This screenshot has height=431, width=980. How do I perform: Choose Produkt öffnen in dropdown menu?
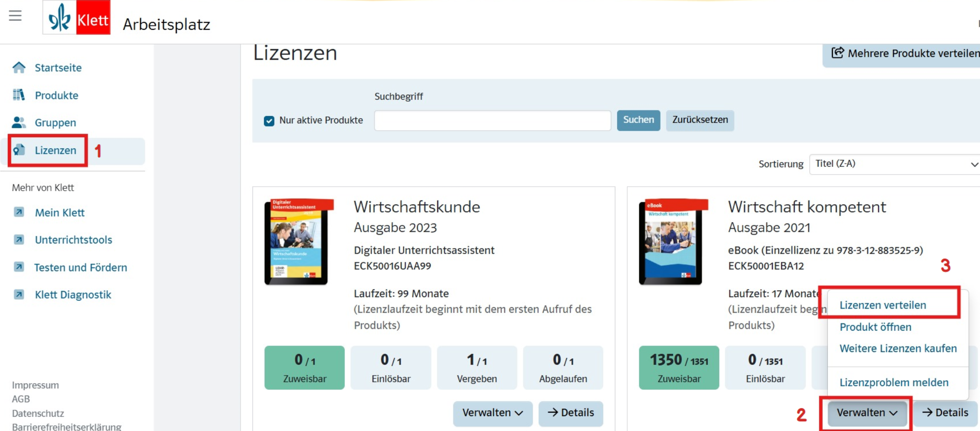click(875, 327)
